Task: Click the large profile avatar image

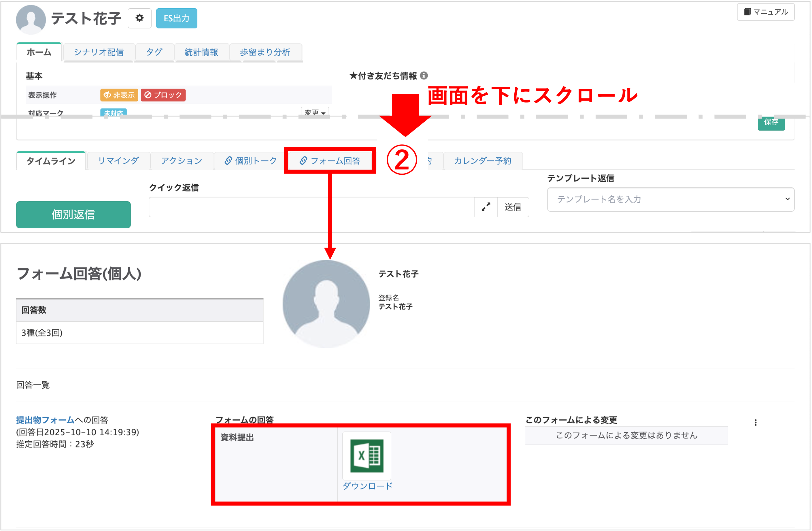Action: (326, 304)
